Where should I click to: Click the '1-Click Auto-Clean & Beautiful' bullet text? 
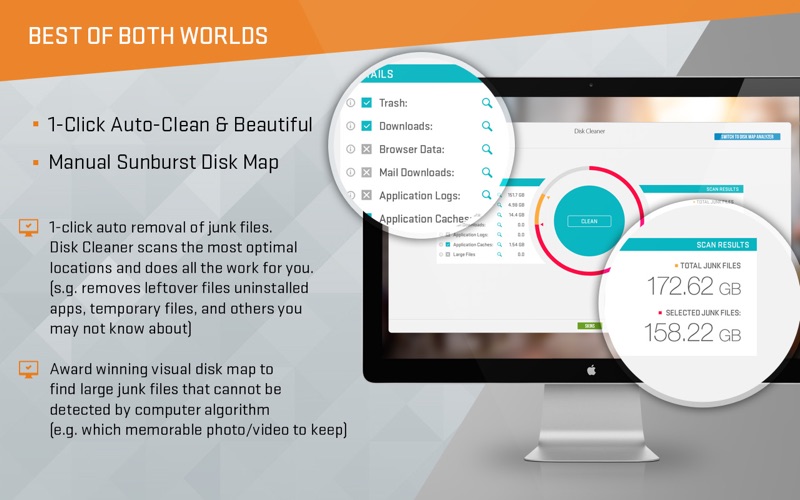coord(180,125)
